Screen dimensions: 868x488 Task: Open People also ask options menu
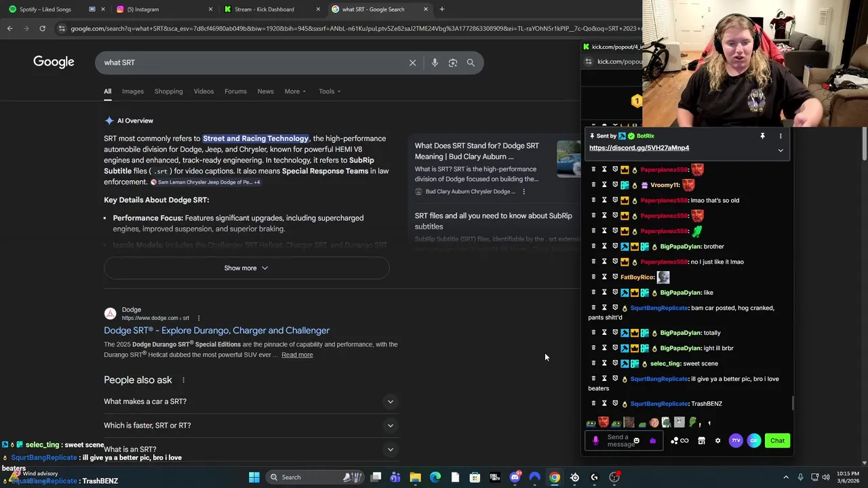tap(183, 380)
